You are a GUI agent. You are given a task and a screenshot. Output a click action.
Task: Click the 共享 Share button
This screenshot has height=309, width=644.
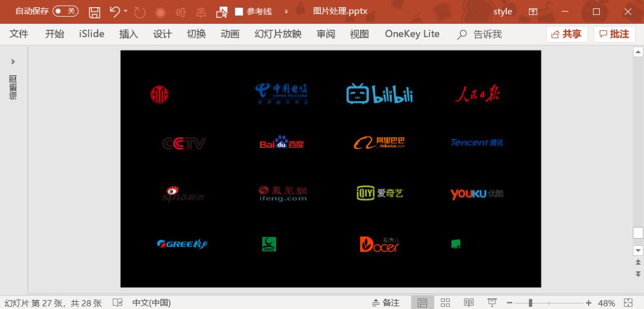[567, 35]
